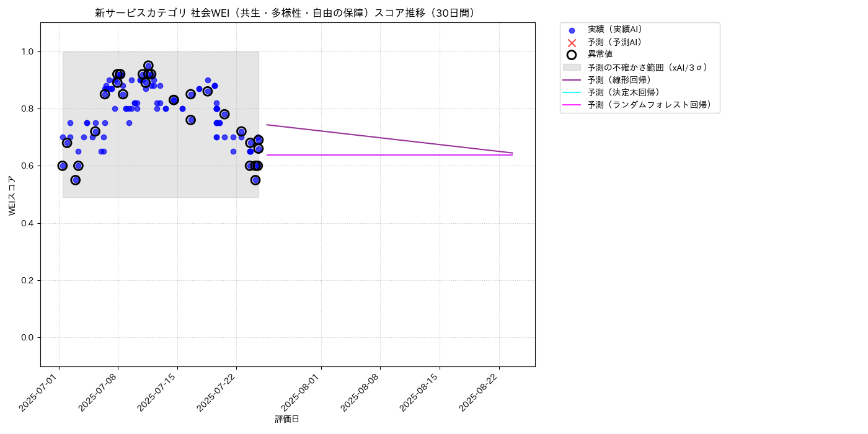Click the x-axis label 評価日

287,420
